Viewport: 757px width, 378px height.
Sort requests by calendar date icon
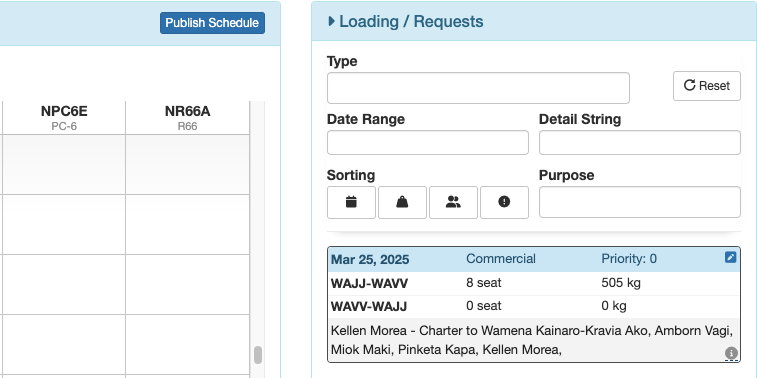(351, 202)
